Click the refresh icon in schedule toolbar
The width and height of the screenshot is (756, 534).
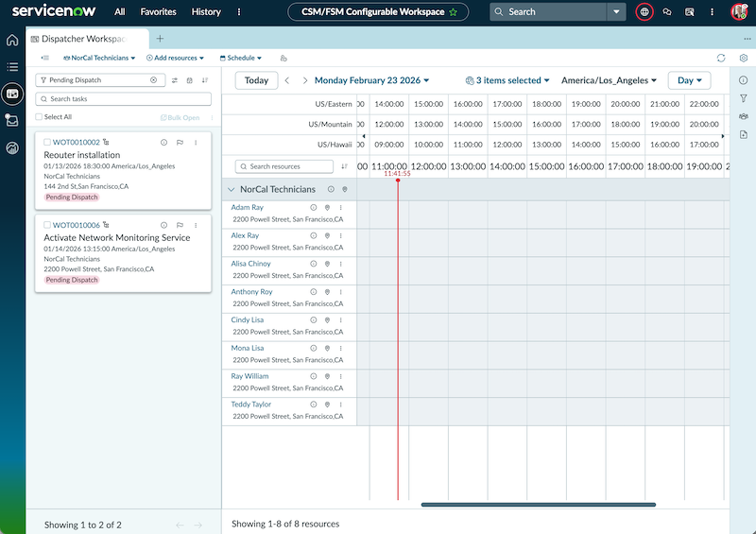tap(721, 58)
